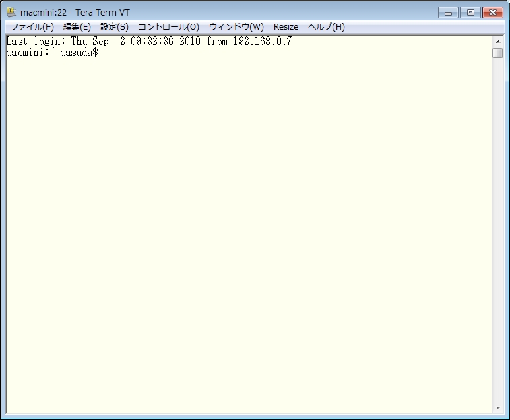Viewport: 510px width, 420px height.
Task: Open the ヘルプ(H) menu
Action: pyautogui.click(x=326, y=27)
